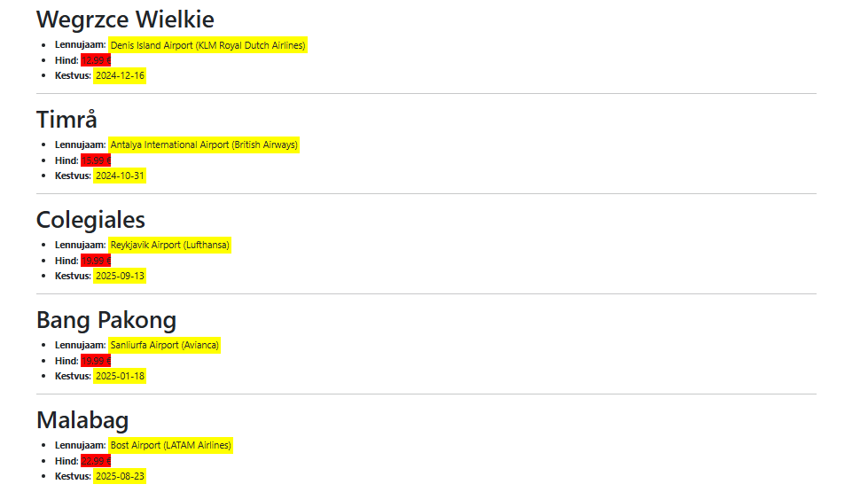Click the 12.99 € red price
Image resolution: width=868 pixels, height=492 pixels.
point(96,60)
